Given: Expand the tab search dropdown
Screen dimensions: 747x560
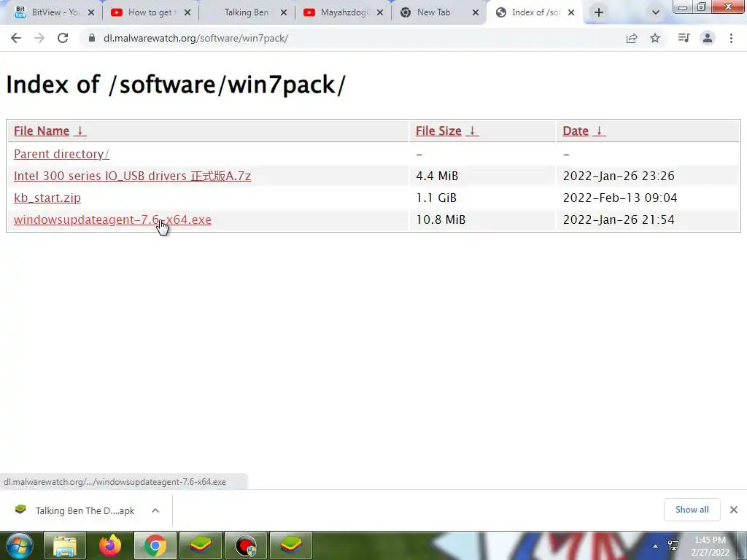Looking at the screenshot, I should (656, 13).
